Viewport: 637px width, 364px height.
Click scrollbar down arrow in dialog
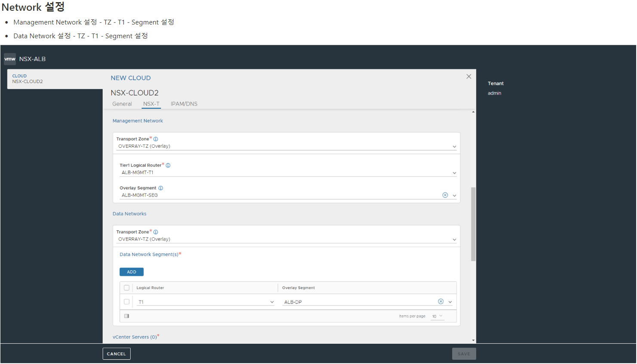coord(473,340)
